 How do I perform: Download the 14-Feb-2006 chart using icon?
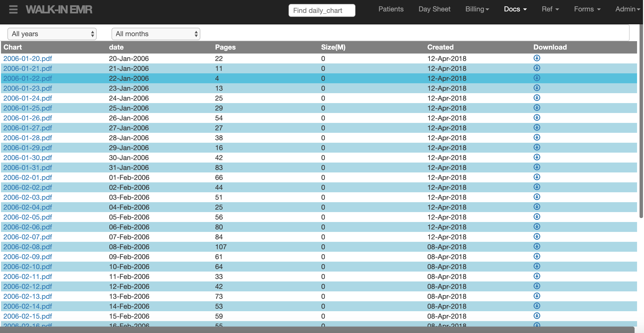coord(536,306)
